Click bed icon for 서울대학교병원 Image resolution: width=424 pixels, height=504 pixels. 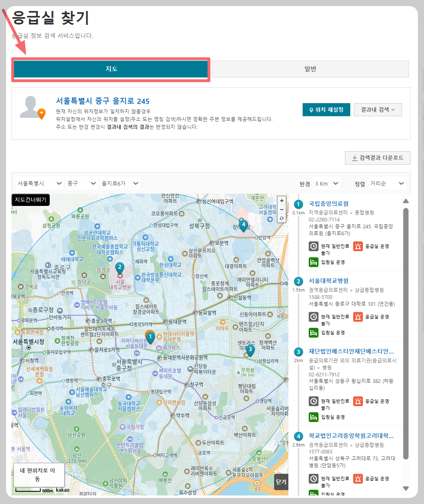[x=313, y=333]
